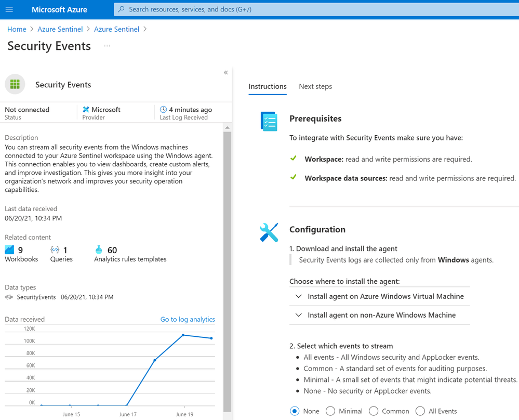Image resolution: width=519 pixels, height=420 pixels.
Task: Click the Last data received value 06/20/21, 10:34 PM
Action: pos(33,218)
